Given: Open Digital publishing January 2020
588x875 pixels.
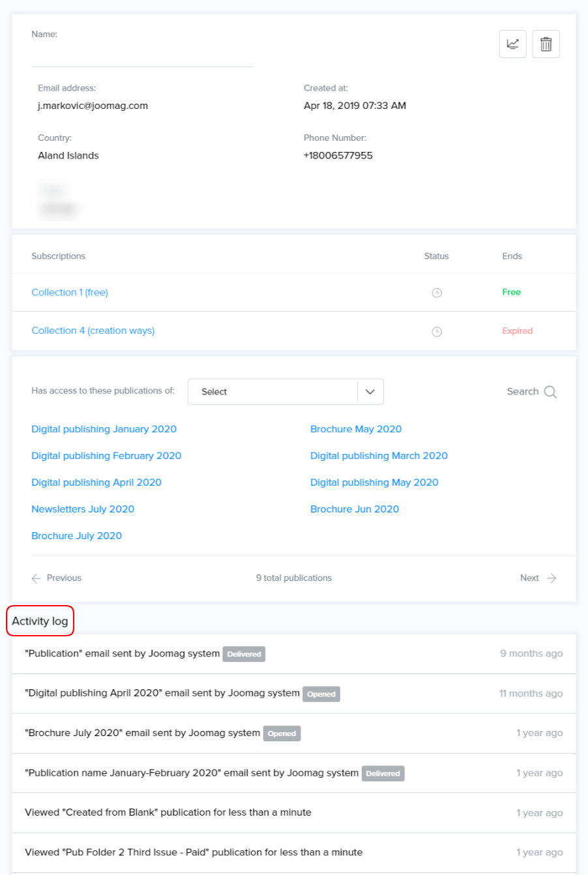Looking at the screenshot, I should 104,429.
